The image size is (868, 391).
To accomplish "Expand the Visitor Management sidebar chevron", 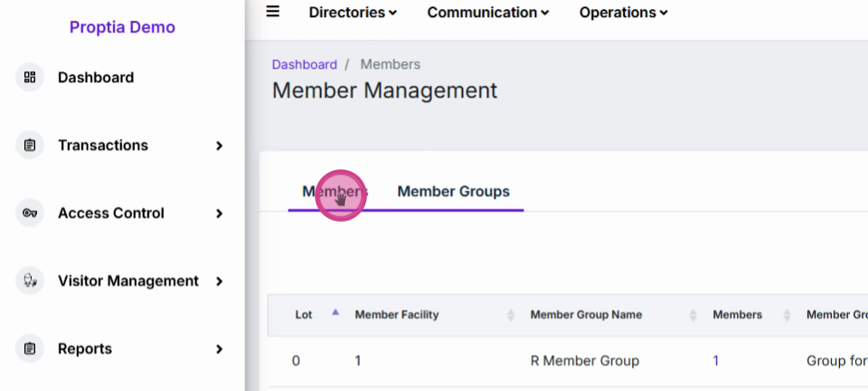I will (x=219, y=281).
